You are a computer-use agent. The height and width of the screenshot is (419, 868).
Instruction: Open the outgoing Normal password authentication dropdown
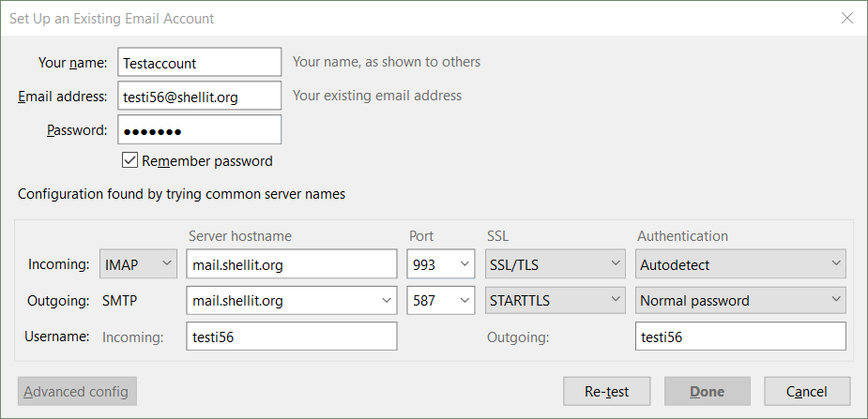click(x=740, y=300)
